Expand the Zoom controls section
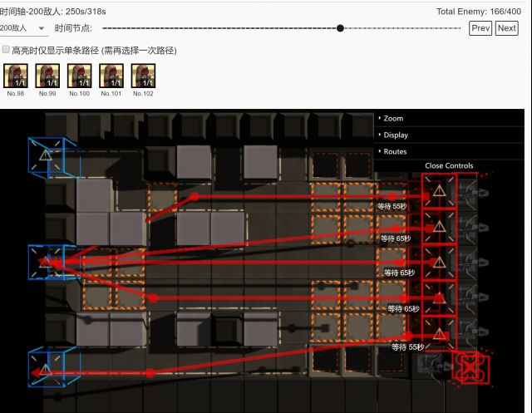Image resolution: width=532 pixels, height=413 pixels. point(392,119)
